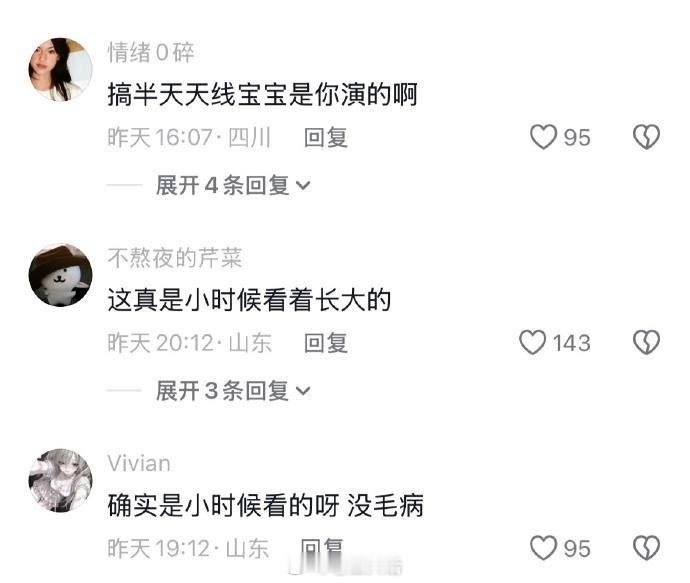The height and width of the screenshot is (583, 690).
Task: Open 情绪0碎's profile avatar
Action: pos(60,70)
